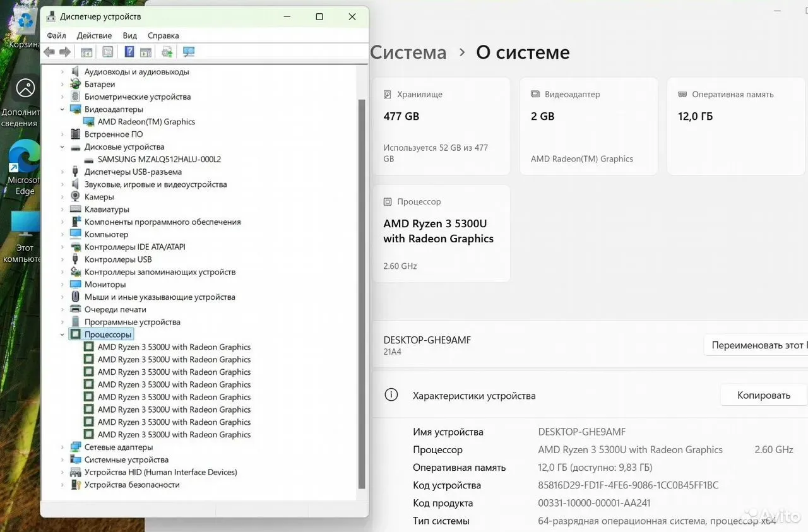Toggle the console tree toolbar icon
Image resolution: width=808 pixels, height=532 pixels.
point(86,52)
